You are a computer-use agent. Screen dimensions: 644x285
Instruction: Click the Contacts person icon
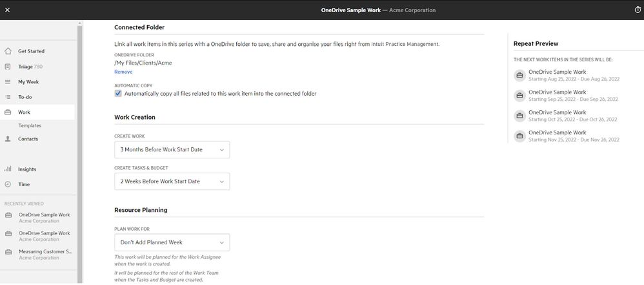[x=8, y=139]
